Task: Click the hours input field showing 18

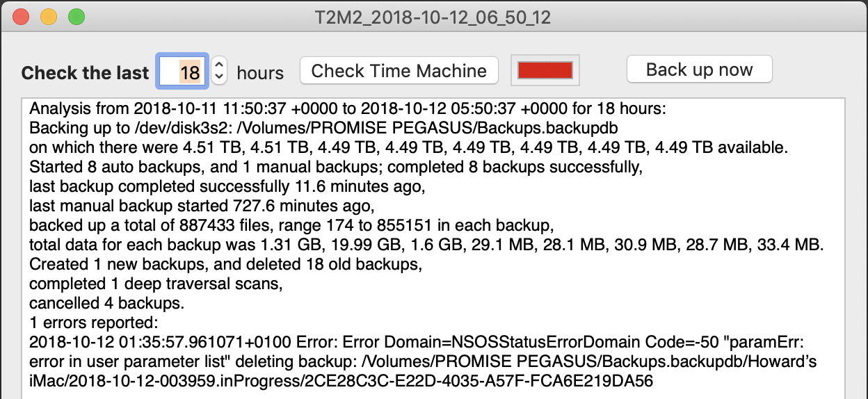Action: (x=183, y=72)
